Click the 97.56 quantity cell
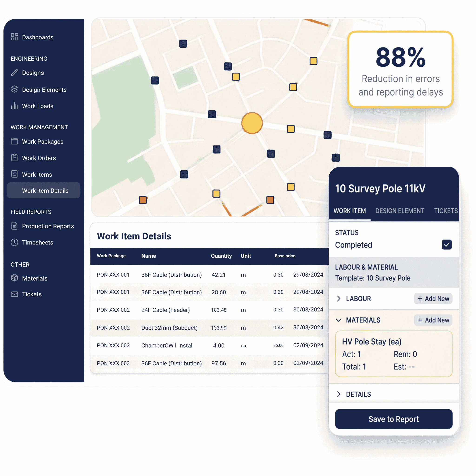The height and width of the screenshot is (476, 476). [x=219, y=363]
